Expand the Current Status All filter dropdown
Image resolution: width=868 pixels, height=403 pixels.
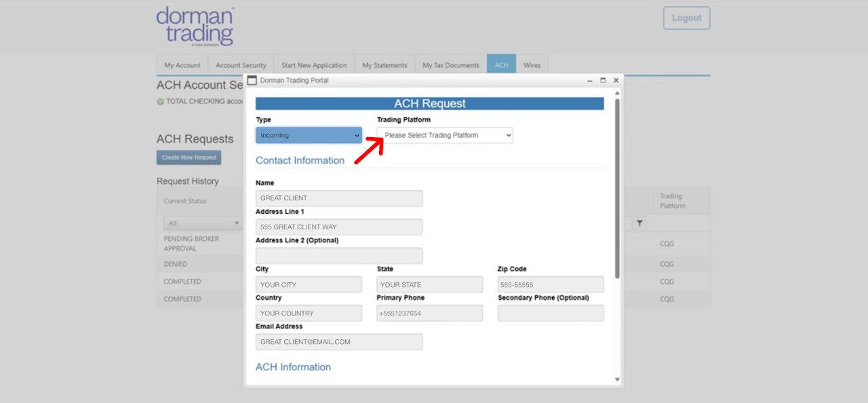[202, 223]
